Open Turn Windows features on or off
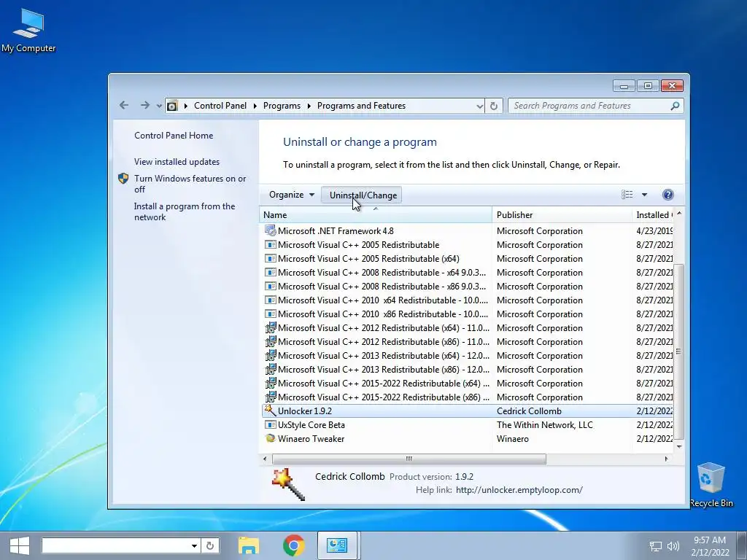Screen dimensions: 747x560 coord(190,184)
